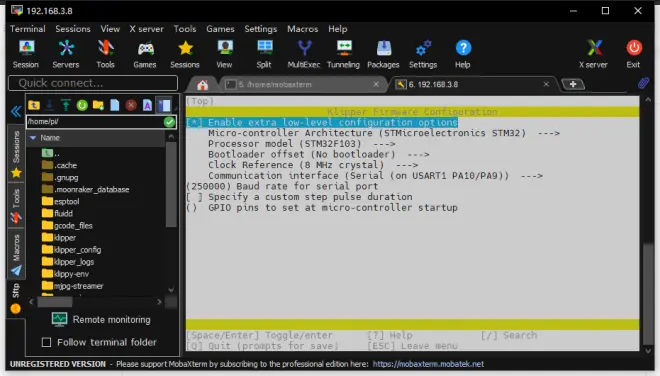Expand Micro-controller Architecture submenu
Viewport: 660px width, 376px height.
384,133
